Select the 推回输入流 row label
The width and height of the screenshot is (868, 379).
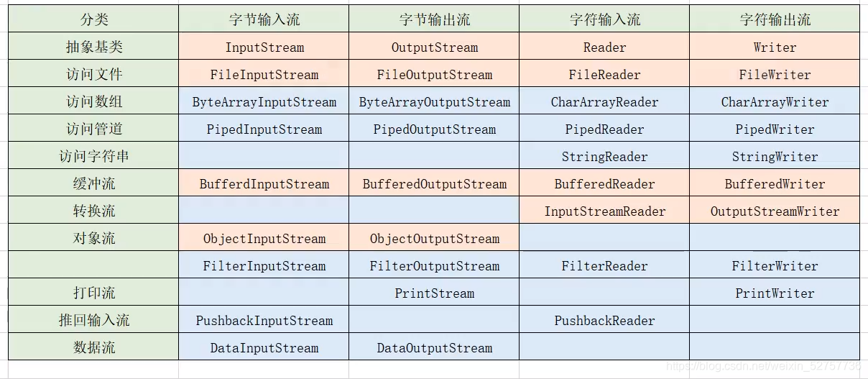point(93,320)
